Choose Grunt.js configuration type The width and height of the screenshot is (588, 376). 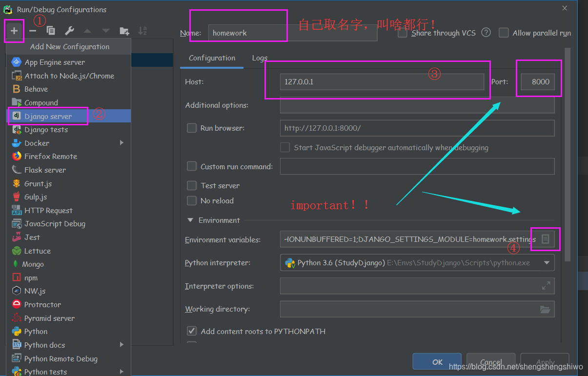click(x=68, y=184)
